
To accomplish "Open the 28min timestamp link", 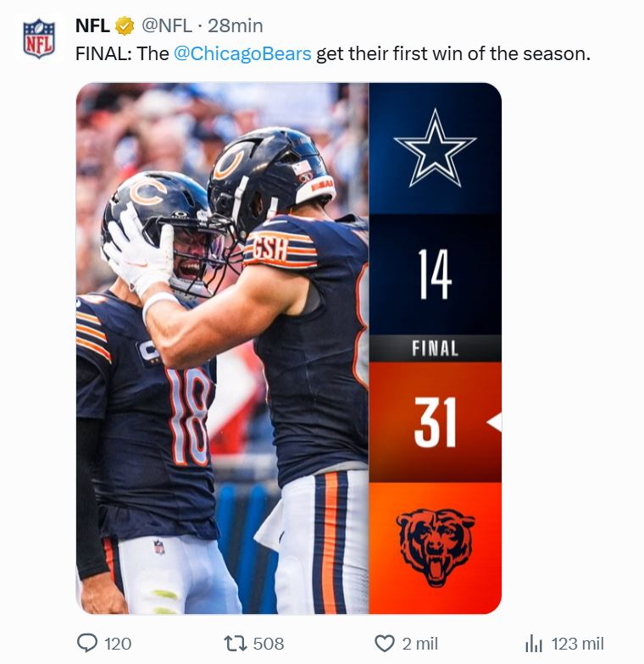I will click(x=236, y=25).
